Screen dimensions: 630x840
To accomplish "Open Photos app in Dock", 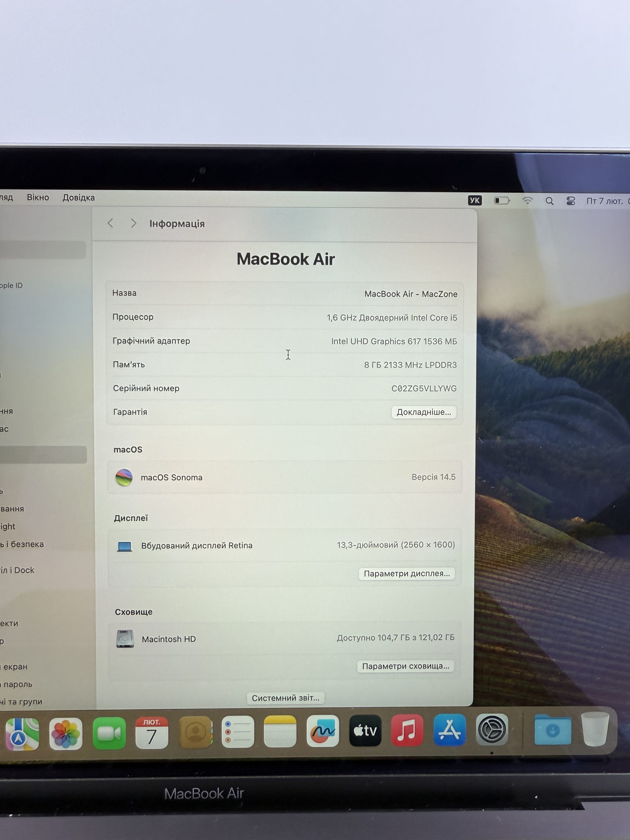I will [x=66, y=734].
